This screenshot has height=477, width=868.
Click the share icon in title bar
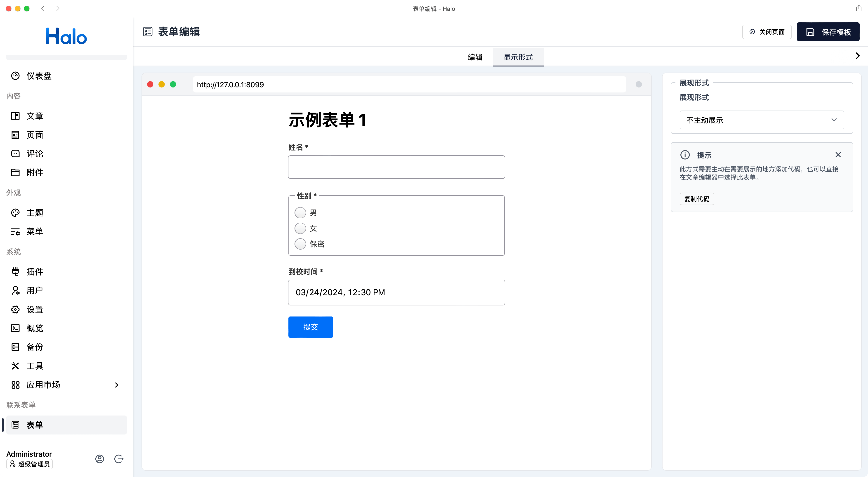pyautogui.click(x=859, y=8)
